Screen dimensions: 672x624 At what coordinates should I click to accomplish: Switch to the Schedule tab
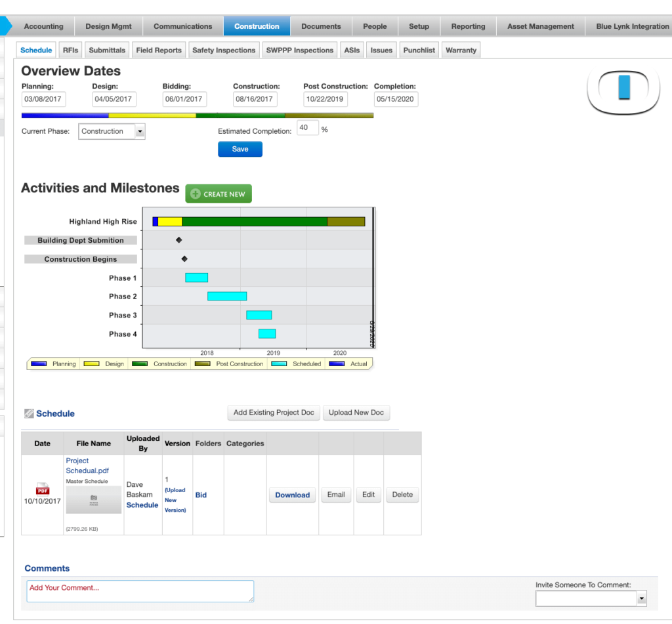36,50
